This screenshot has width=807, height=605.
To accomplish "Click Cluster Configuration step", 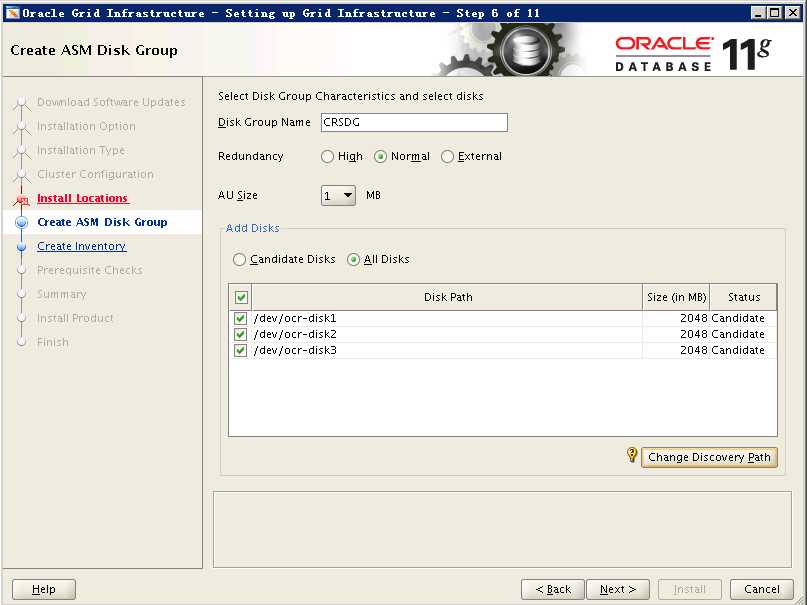I will pyautogui.click(x=95, y=174).
